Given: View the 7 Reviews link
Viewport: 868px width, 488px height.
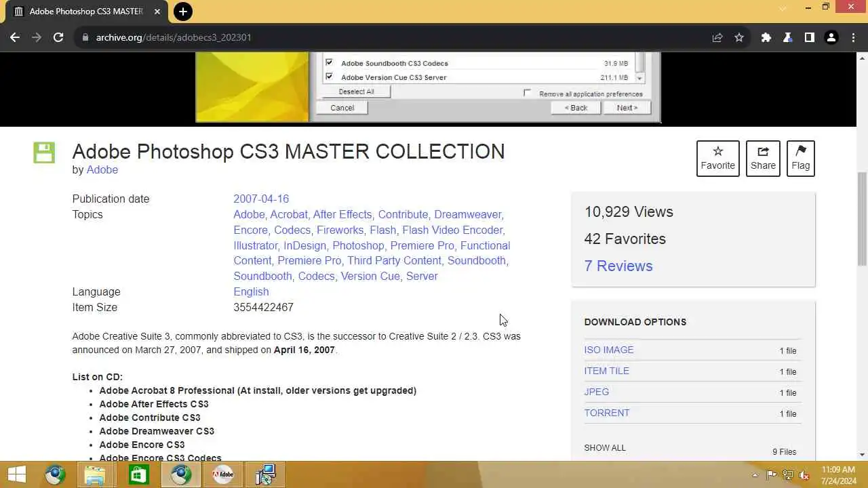Looking at the screenshot, I should click(618, 266).
